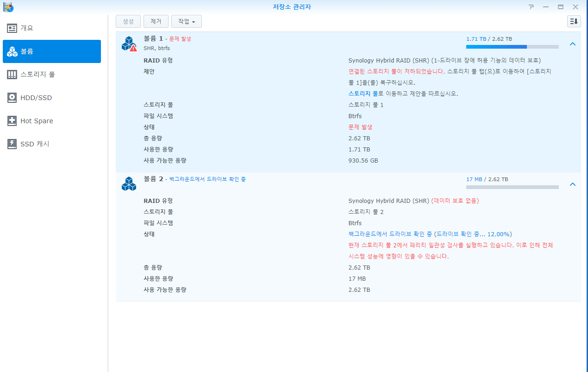This screenshot has width=588, height=372.
Task: Open the HDD/SSD drive icon
Action: [12, 98]
